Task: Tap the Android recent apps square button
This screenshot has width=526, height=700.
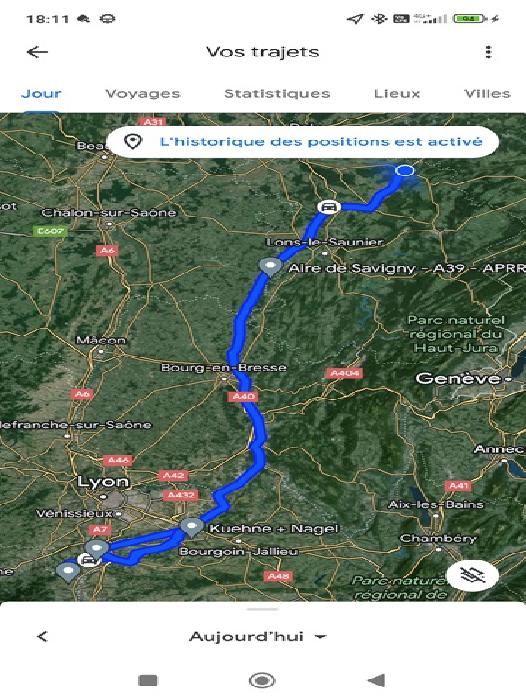Action: (x=148, y=680)
